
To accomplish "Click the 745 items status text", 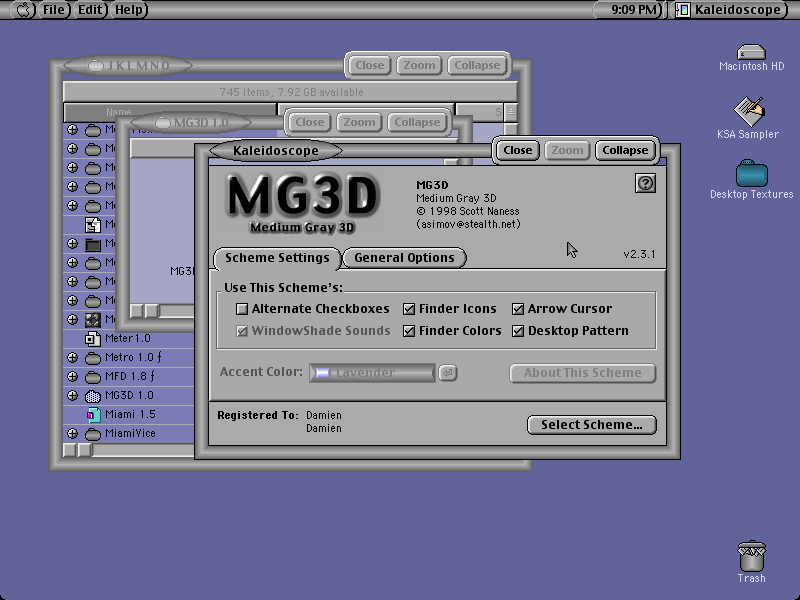I will (x=291, y=92).
